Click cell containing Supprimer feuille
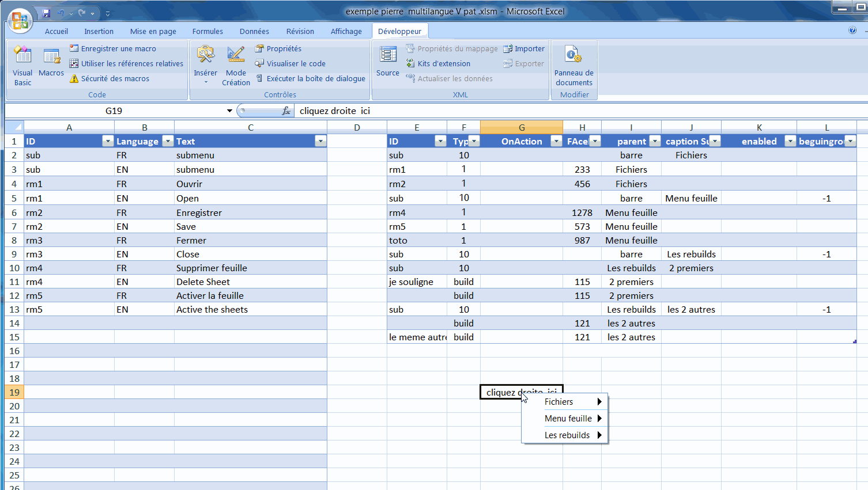Image resolution: width=868 pixels, height=490 pixels. pos(251,268)
